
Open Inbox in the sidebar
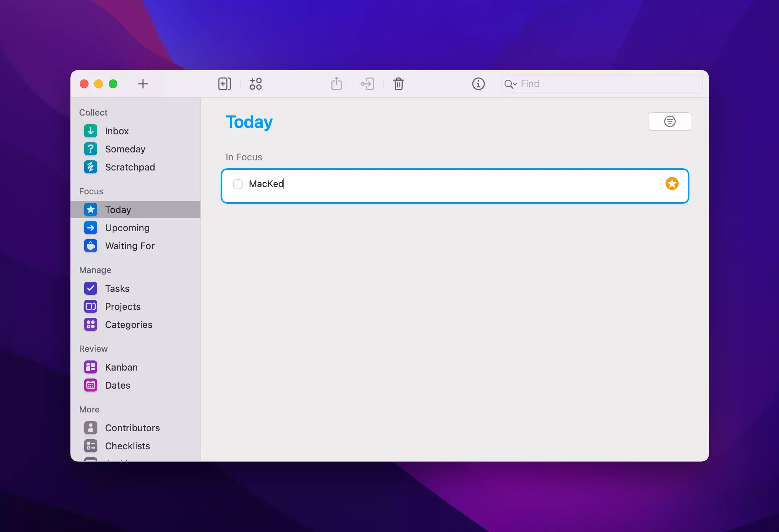coord(117,131)
